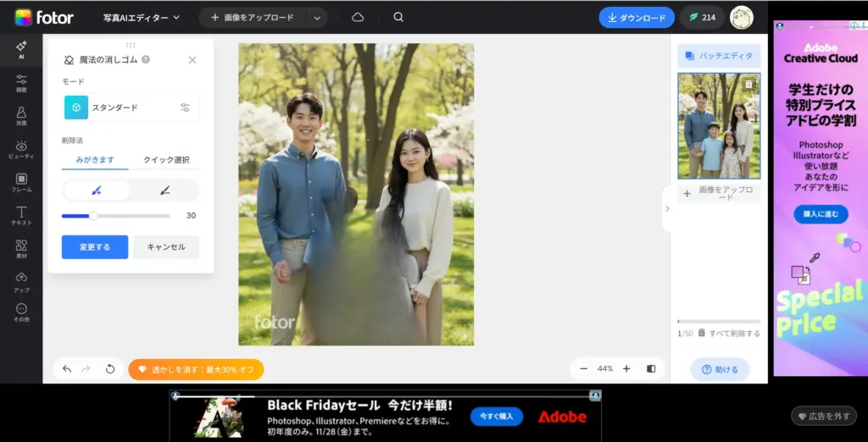
Task: Open the 写真AIエディター dropdown
Action: [x=141, y=17]
